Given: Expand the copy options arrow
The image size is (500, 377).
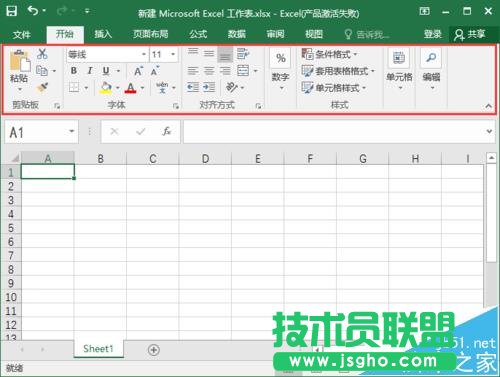Looking at the screenshot, I should click(54, 71).
